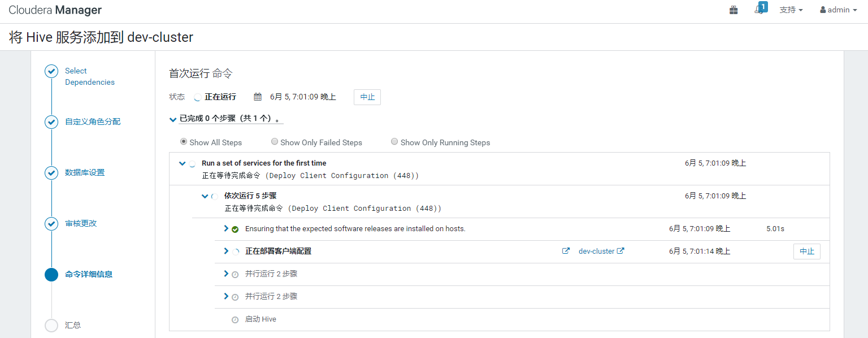Click the checkmark circle for 自定义角色分配
The width and height of the screenshot is (868, 338).
pyautogui.click(x=51, y=122)
